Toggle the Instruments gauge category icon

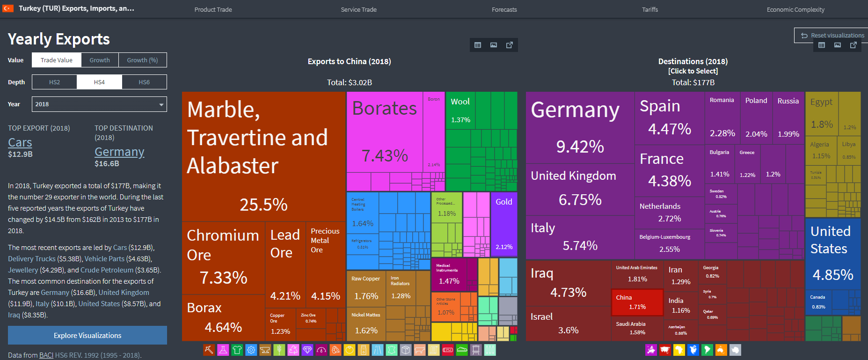click(x=321, y=350)
